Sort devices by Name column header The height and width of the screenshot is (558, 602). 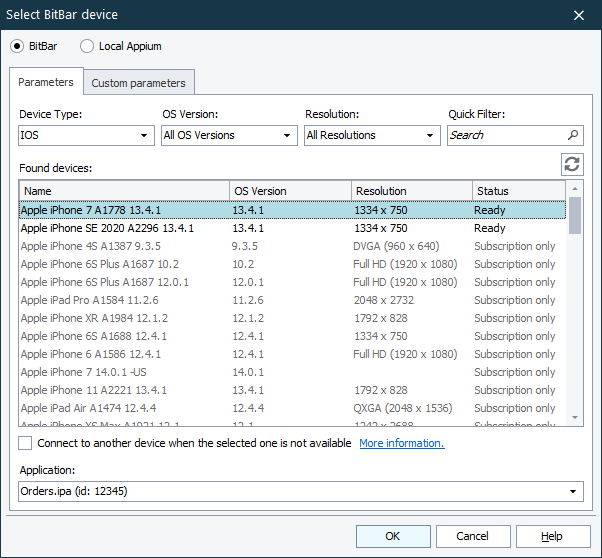click(124, 191)
